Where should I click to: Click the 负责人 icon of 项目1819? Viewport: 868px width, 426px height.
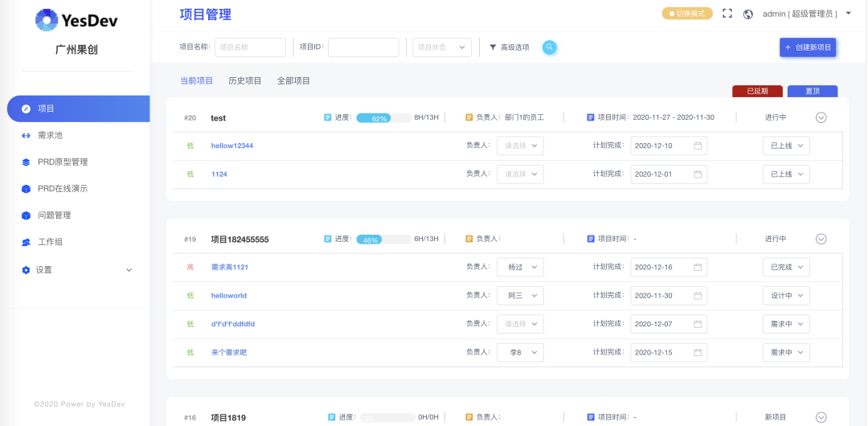tap(469, 417)
